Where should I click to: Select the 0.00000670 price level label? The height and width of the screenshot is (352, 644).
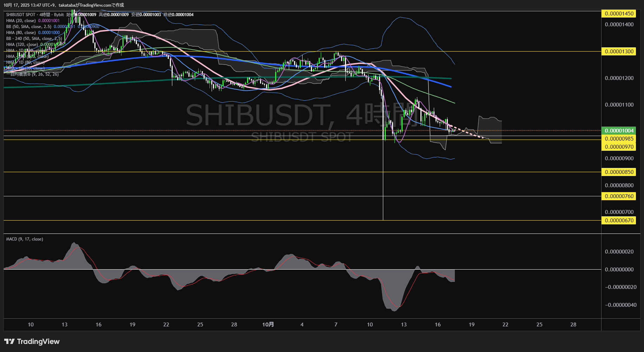tap(619, 221)
